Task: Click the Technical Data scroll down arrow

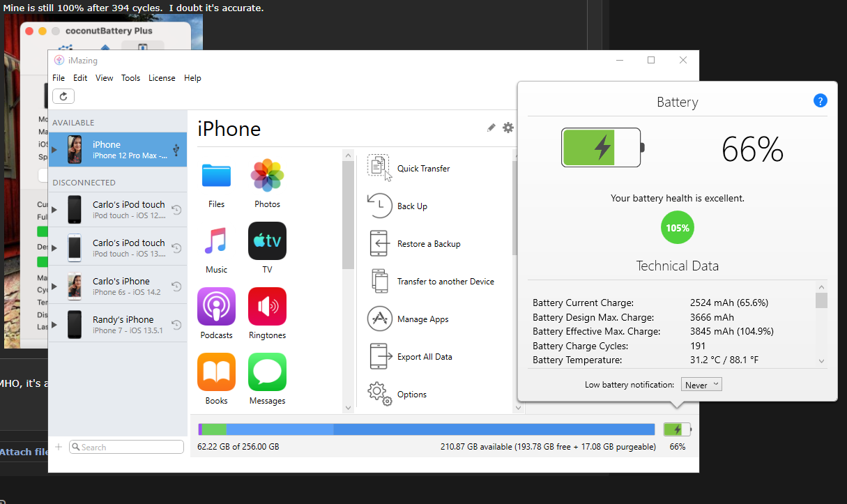Action: [x=821, y=361]
